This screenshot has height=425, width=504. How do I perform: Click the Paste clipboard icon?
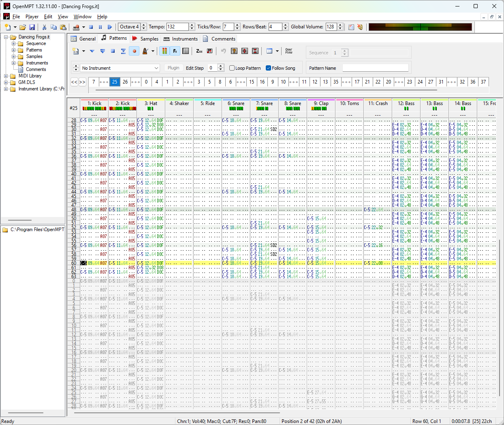click(63, 27)
